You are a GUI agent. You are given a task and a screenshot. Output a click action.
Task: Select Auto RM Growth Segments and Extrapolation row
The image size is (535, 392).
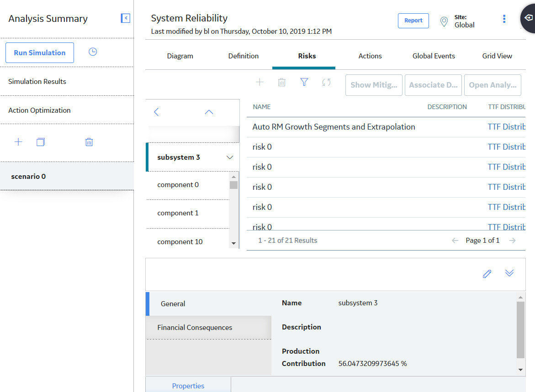click(386, 127)
